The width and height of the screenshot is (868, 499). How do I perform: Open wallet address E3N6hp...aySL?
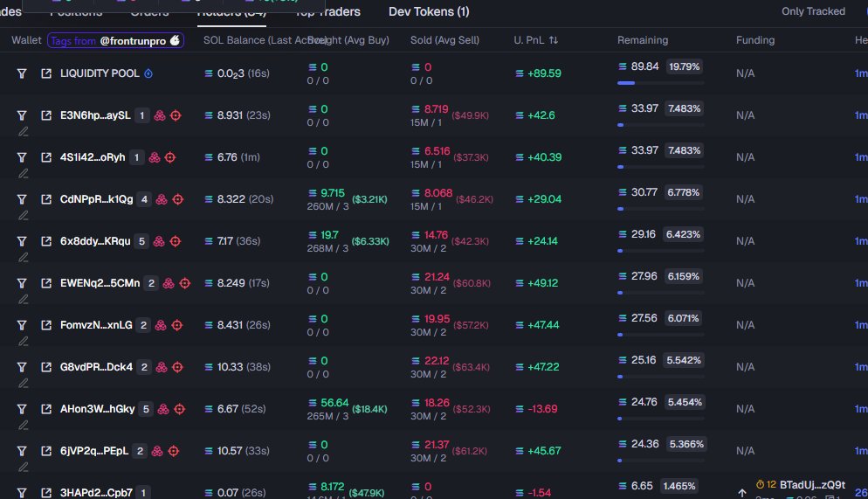coord(95,115)
